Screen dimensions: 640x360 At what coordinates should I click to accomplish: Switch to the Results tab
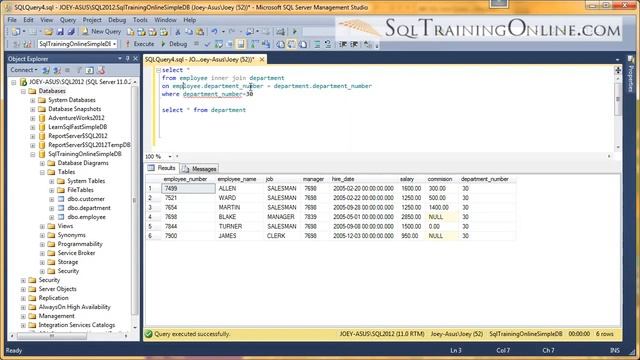tap(162, 168)
